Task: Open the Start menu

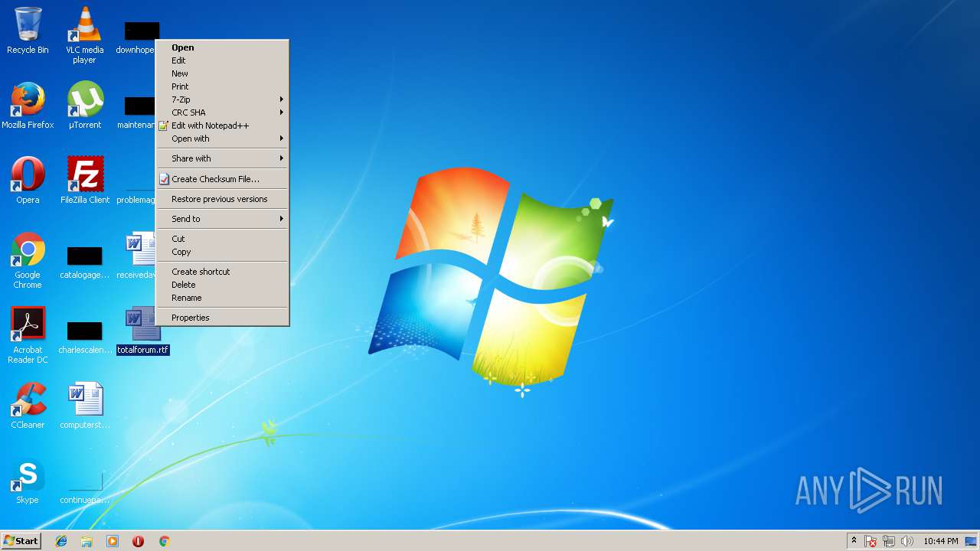Action: coord(21,540)
